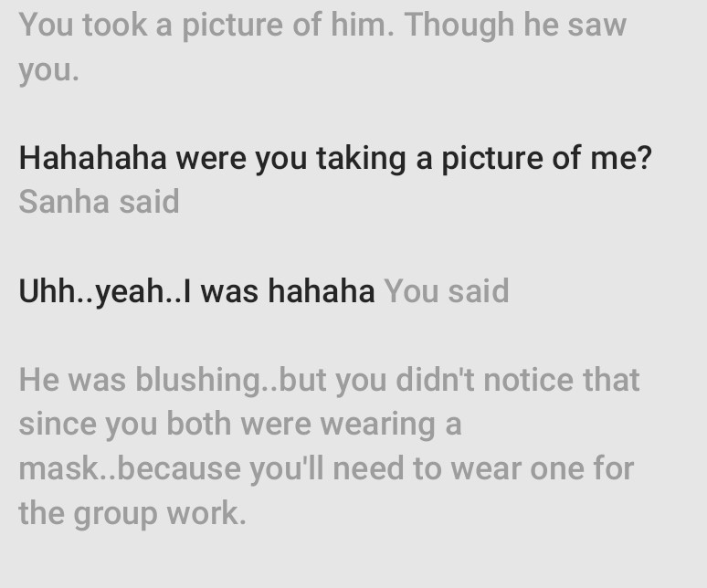The width and height of the screenshot is (707, 588).
Task: Click the phrase 'wearing a' in narration
Action: (391, 425)
